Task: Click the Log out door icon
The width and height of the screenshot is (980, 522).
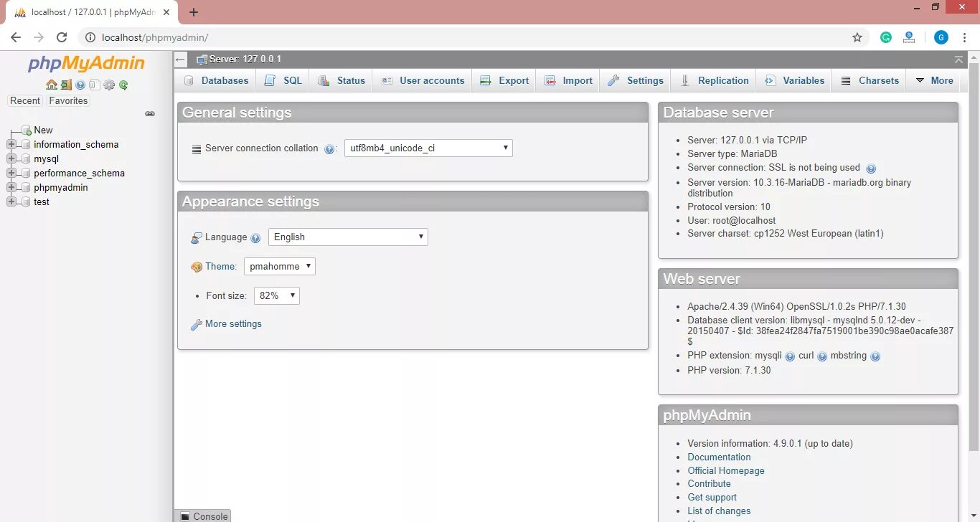Action: point(66,85)
